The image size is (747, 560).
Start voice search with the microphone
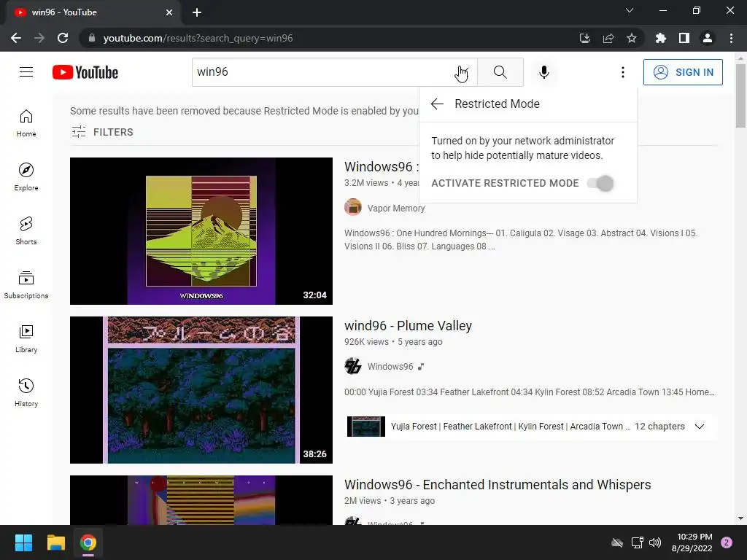coord(543,72)
